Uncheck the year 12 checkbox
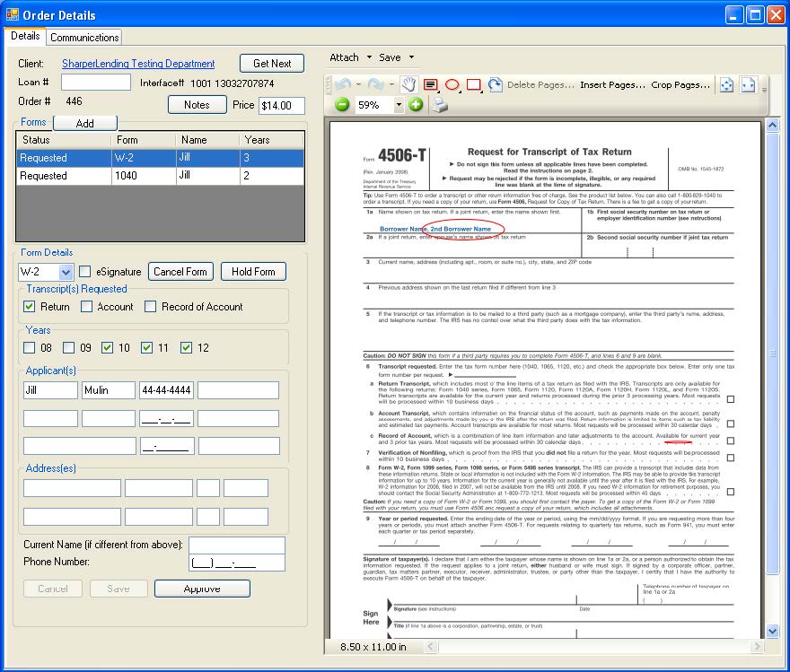Viewport: 790px width, 672px height. coord(186,347)
